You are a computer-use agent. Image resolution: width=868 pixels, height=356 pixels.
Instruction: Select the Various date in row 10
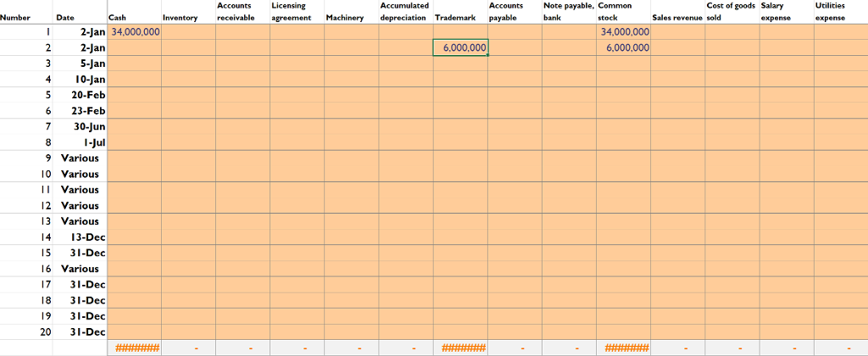[81, 175]
